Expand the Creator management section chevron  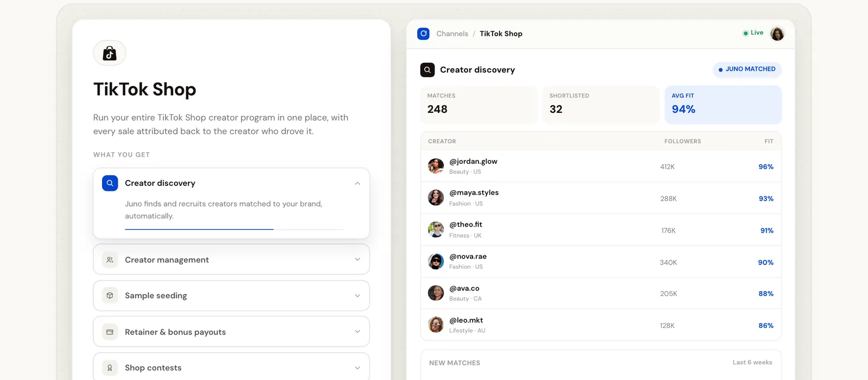pos(358,260)
